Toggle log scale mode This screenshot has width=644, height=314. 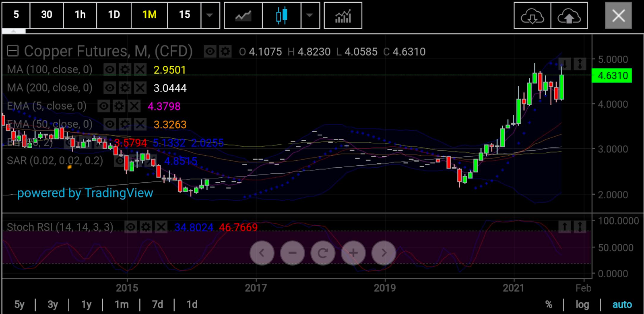(x=582, y=305)
